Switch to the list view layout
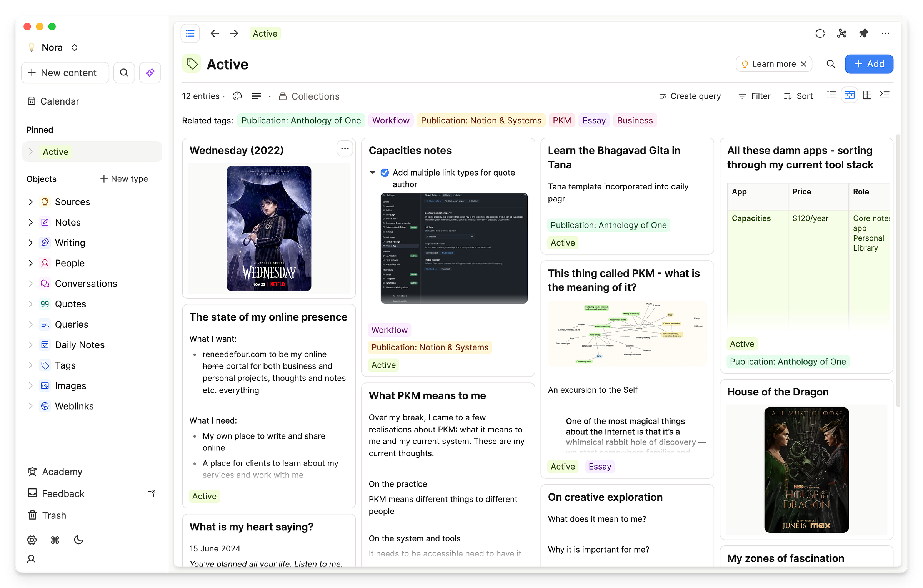Image resolution: width=923 pixels, height=588 pixels. click(x=831, y=95)
